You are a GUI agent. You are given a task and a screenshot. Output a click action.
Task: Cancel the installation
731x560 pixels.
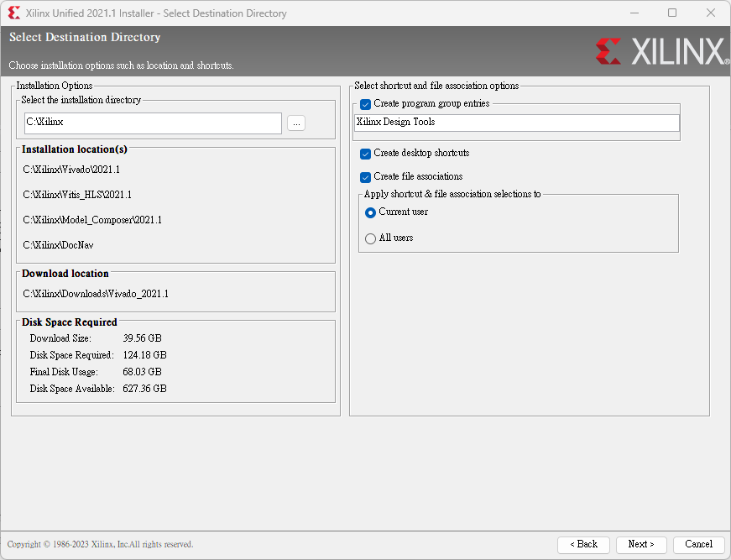point(698,545)
